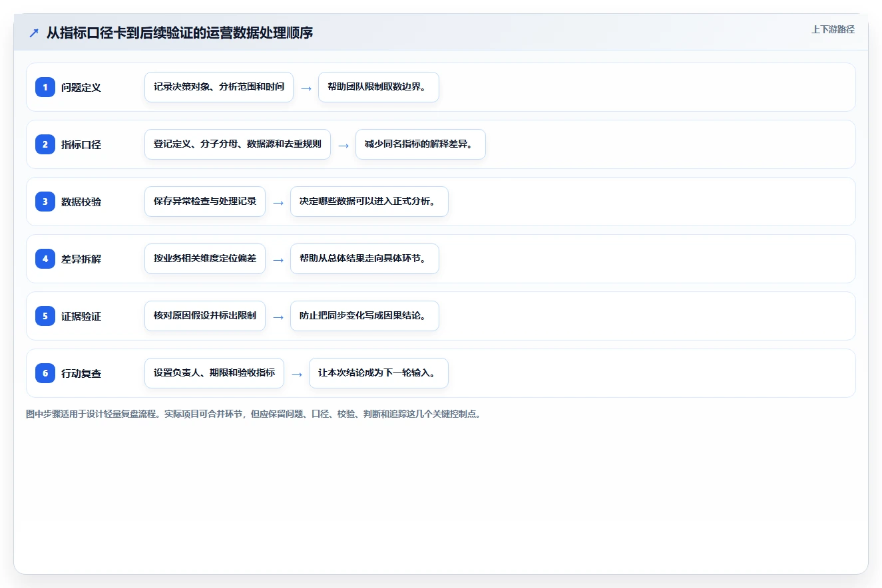Click the 指标口径 step label

tap(81, 144)
